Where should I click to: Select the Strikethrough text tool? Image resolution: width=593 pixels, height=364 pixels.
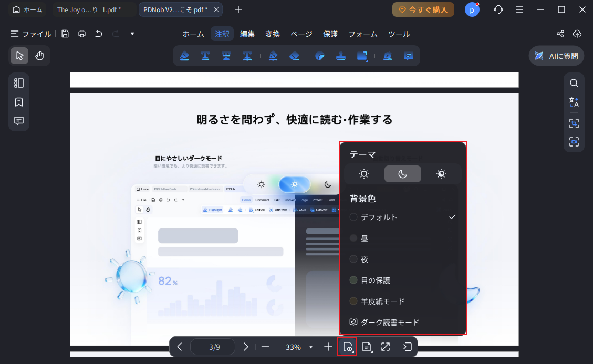[226, 55]
